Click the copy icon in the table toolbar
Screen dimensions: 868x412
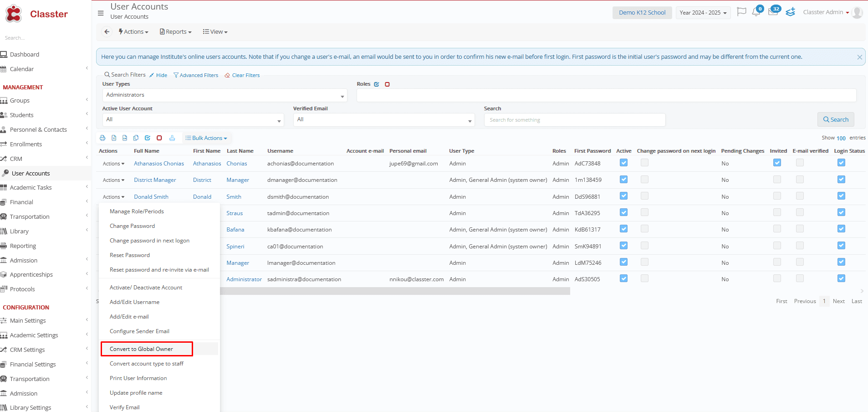pyautogui.click(x=136, y=138)
